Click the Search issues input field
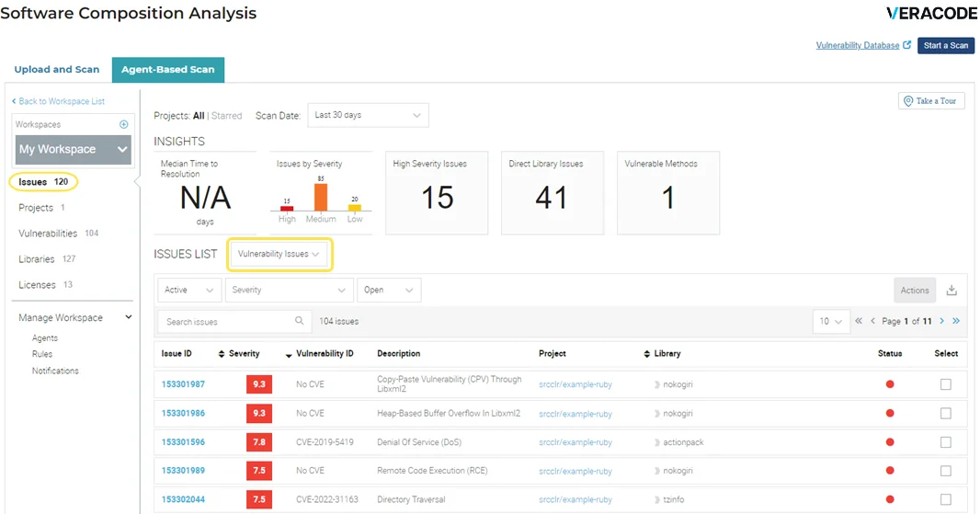Viewport: 980px width, 514px height. coord(234,322)
